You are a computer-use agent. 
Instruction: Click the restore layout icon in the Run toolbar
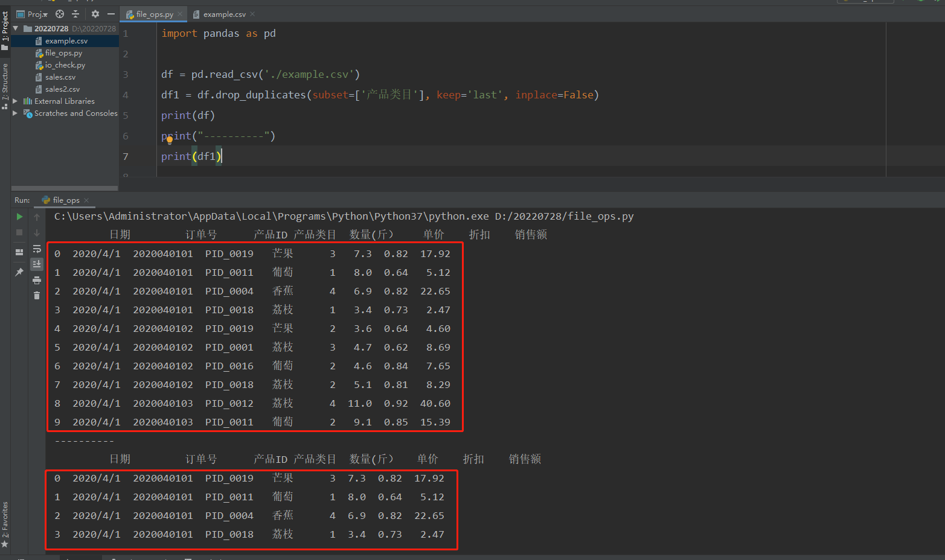[x=19, y=252]
